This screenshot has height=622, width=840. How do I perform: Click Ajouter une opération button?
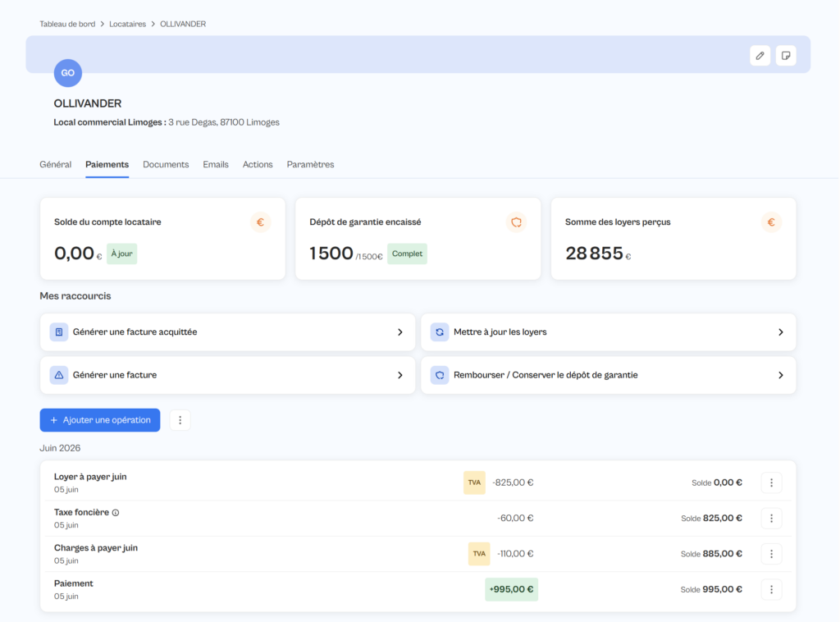tap(100, 420)
